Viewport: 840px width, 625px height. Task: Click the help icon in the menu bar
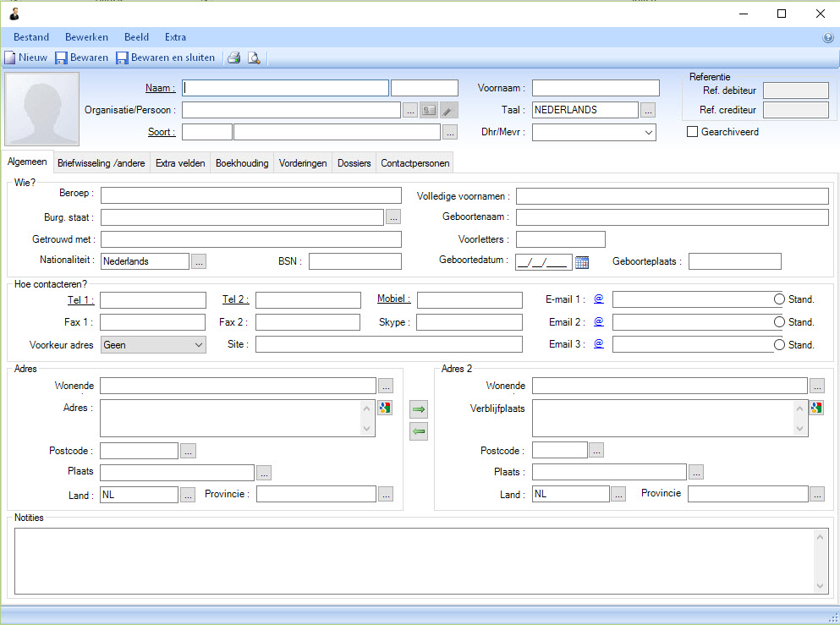[x=828, y=38]
